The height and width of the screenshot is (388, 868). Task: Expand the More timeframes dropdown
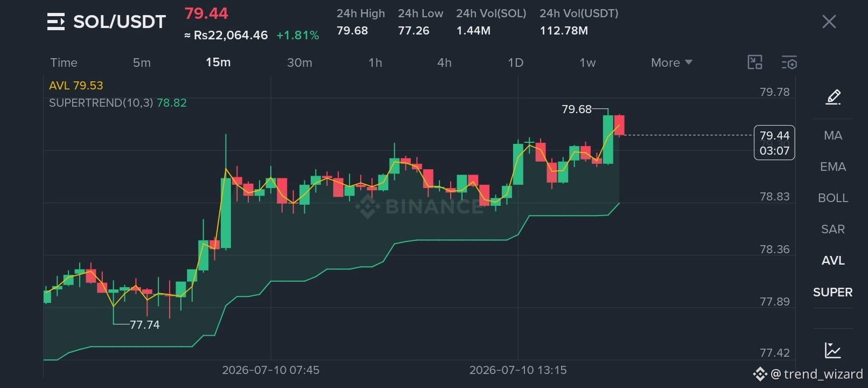pos(671,63)
